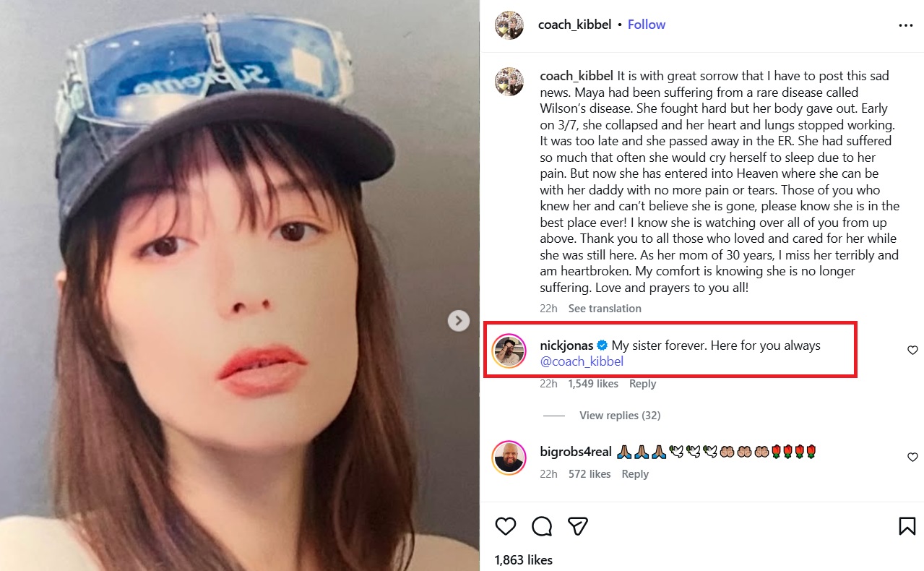Like bigrobs4real's comment
The width and height of the screenshot is (924, 571).
point(912,458)
